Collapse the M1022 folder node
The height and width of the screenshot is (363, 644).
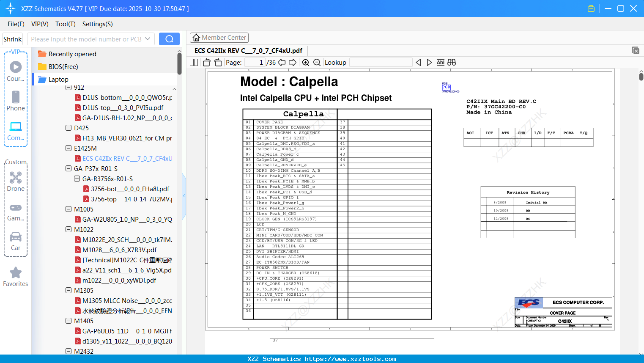click(x=69, y=229)
